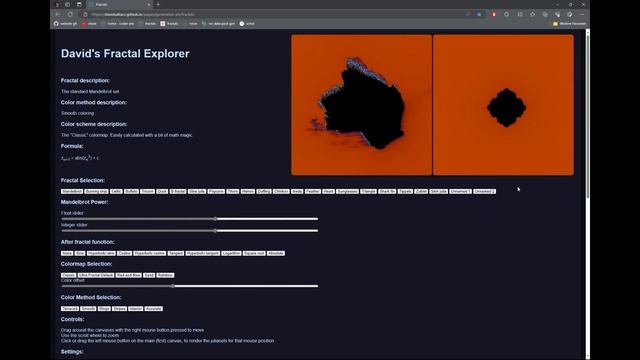
Task: Apply the Logarithm after-fractal function
Action: [x=231, y=253]
